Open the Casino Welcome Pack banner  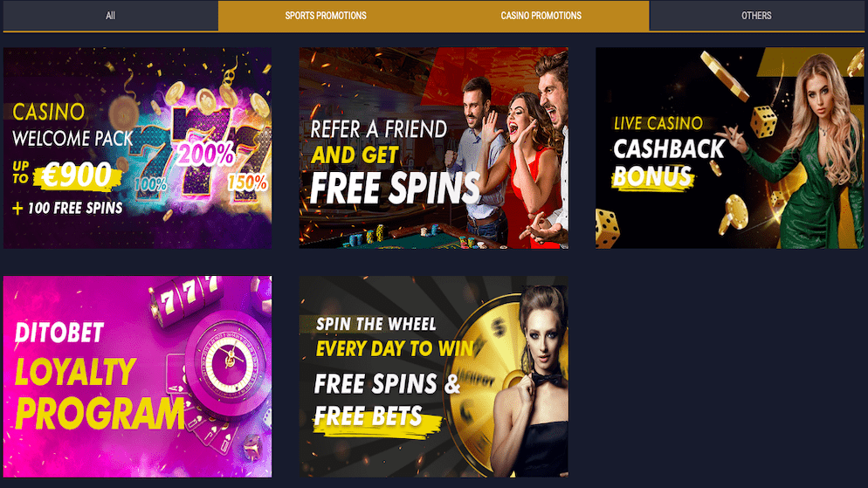point(137,148)
